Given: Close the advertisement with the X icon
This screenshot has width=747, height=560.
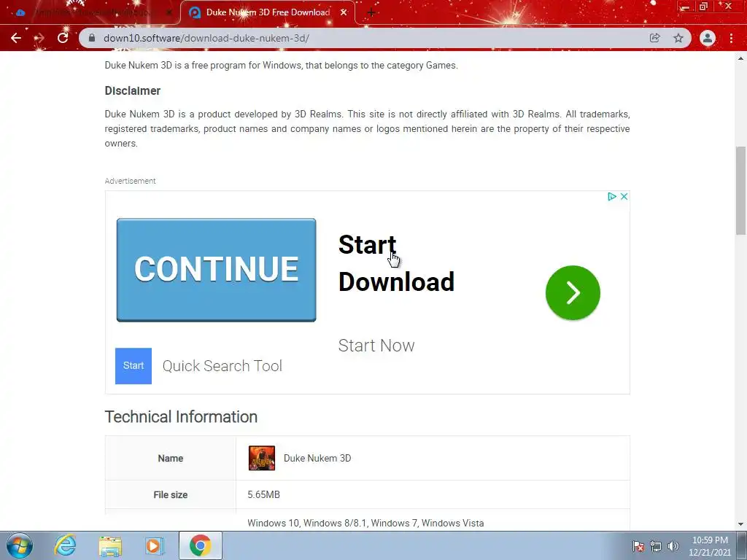Looking at the screenshot, I should tap(624, 197).
